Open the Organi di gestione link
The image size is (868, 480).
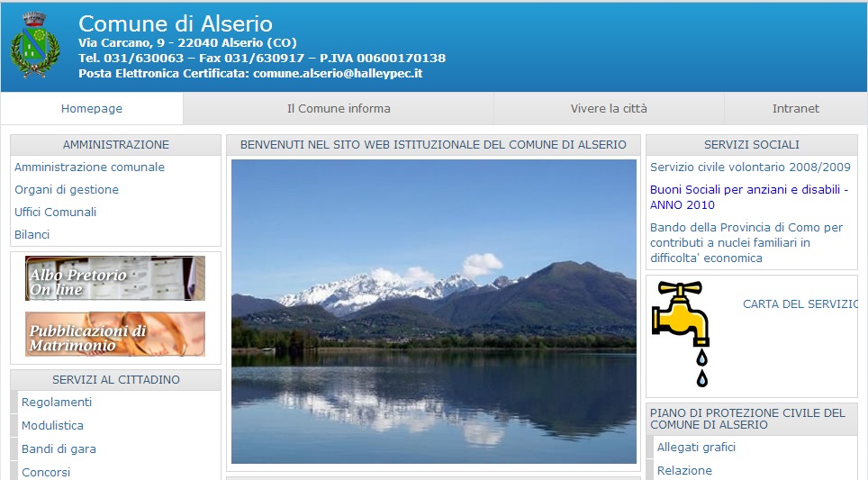coord(67,190)
